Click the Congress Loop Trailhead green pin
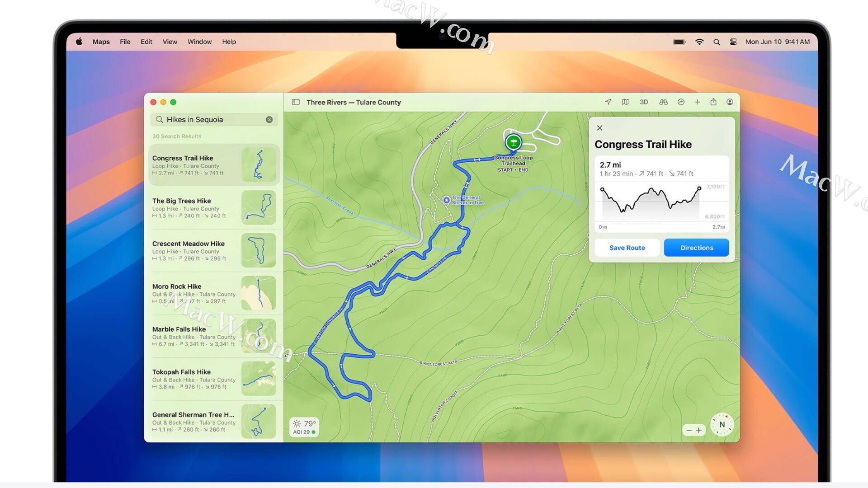Image resolution: width=868 pixels, height=488 pixels. pos(513,142)
